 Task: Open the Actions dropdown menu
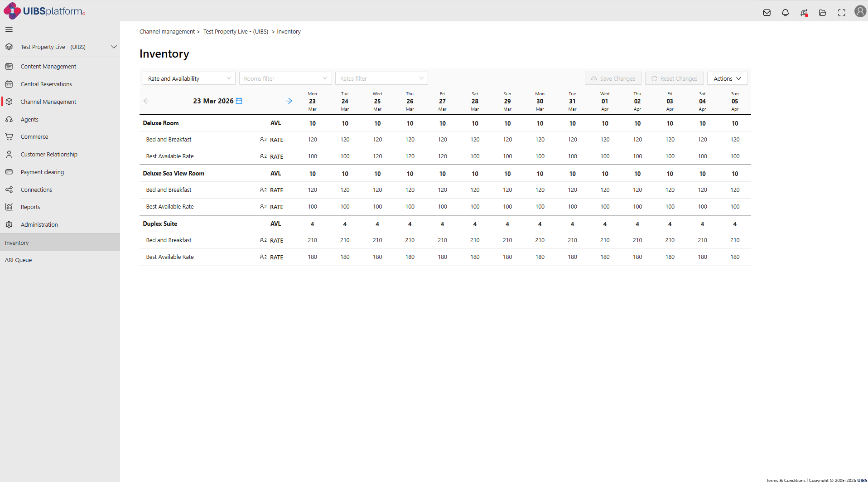pyautogui.click(x=727, y=78)
